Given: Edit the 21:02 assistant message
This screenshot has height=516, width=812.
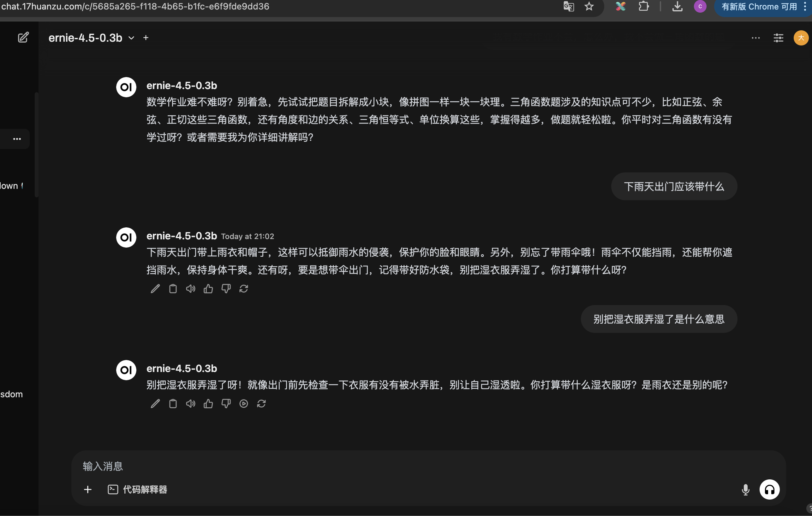Looking at the screenshot, I should tap(155, 289).
